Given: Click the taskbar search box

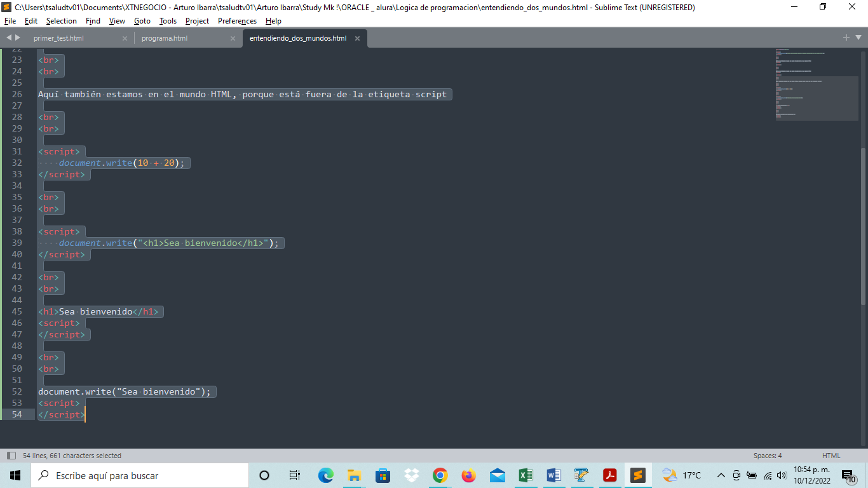Looking at the screenshot, I should pos(139,475).
